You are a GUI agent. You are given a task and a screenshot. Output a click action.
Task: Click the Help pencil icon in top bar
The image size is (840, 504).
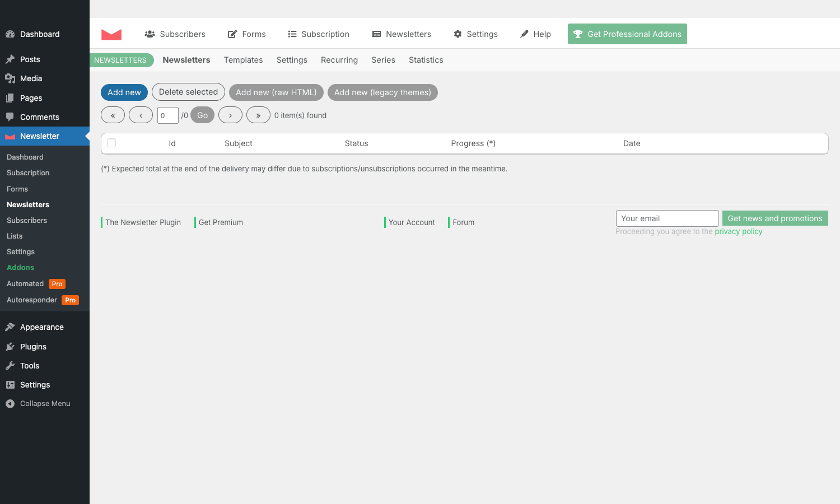(524, 34)
